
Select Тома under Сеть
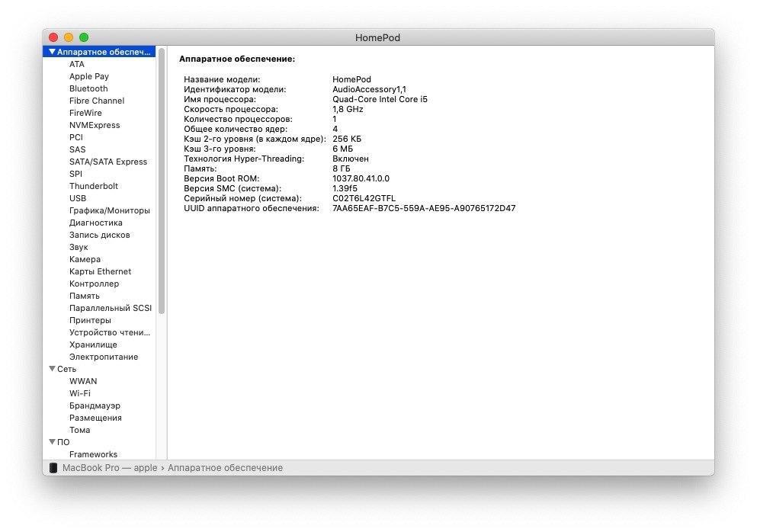(79, 430)
